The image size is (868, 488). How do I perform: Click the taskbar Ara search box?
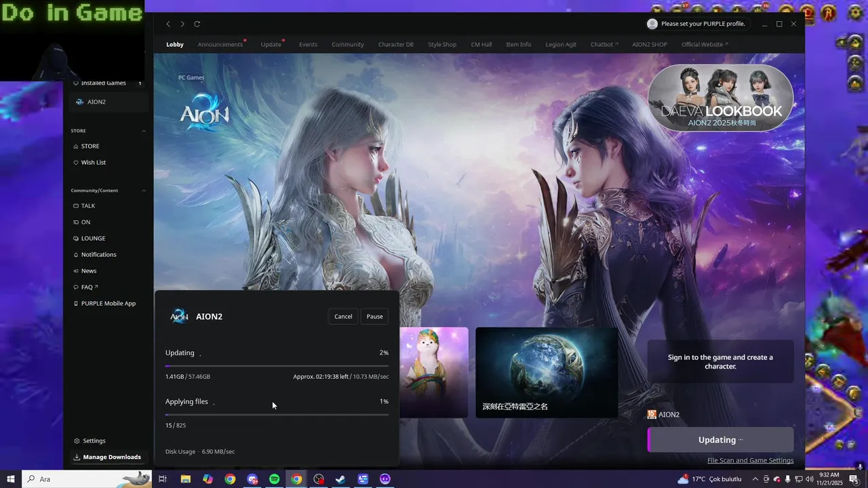pos(87,479)
